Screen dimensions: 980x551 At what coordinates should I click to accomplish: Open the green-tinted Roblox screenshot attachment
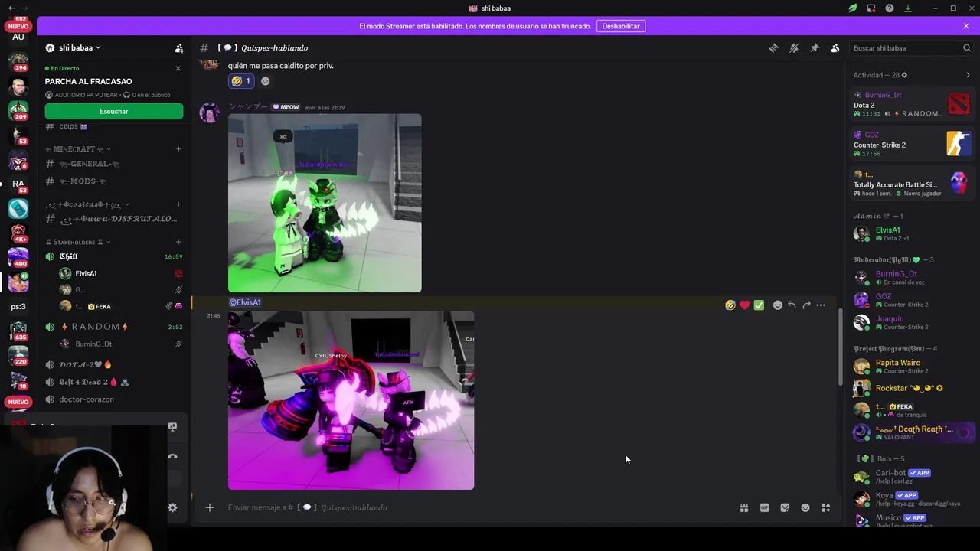(325, 203)
